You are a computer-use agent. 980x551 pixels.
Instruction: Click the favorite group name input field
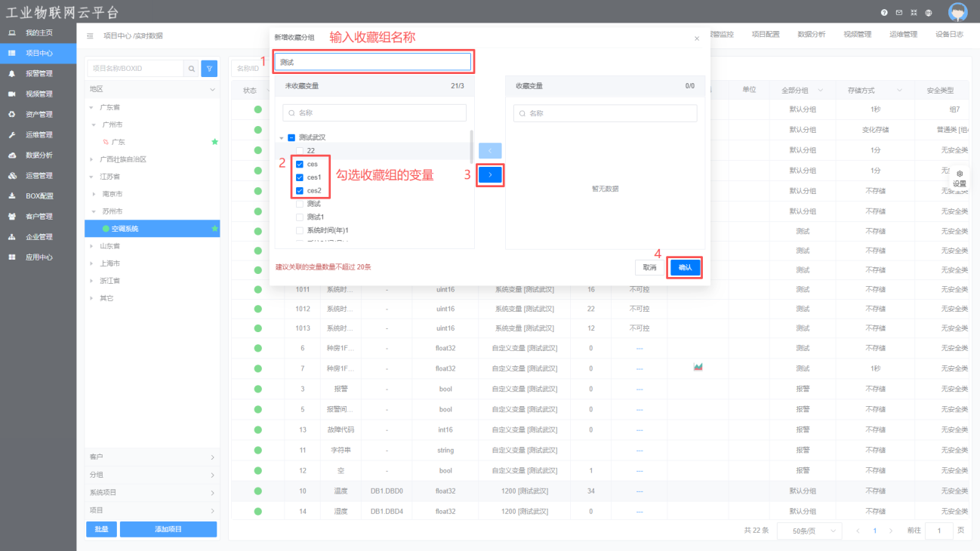[x=374, y=62]
